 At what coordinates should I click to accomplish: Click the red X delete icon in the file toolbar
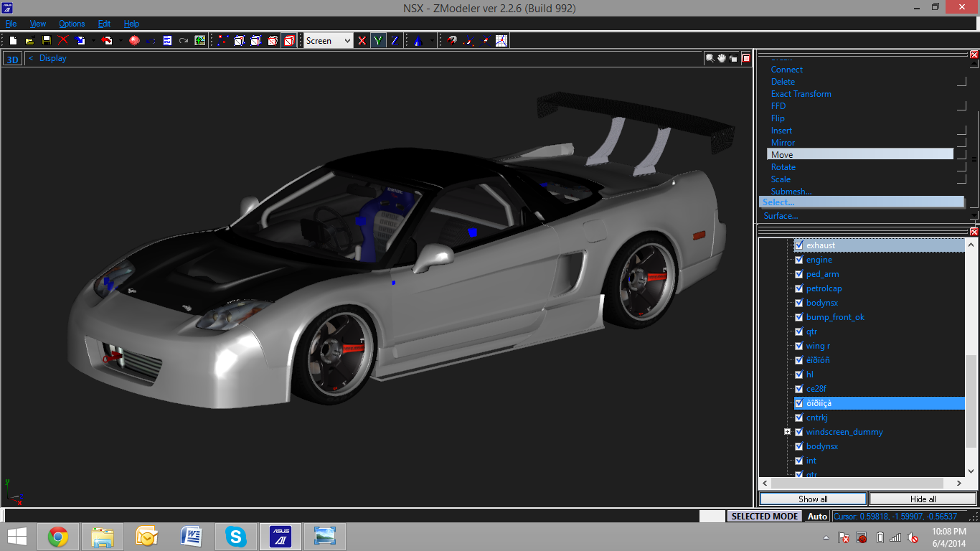[62, 41]
